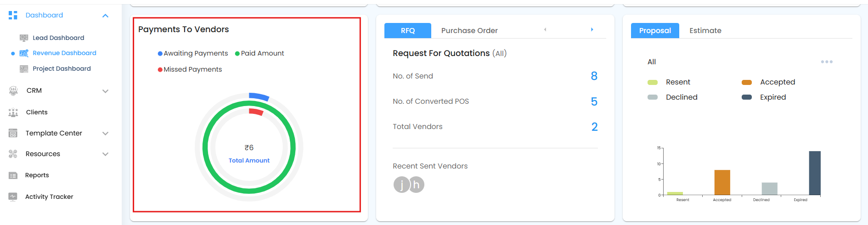Expand the CRM submenu chevron
This screenshot has height=225, width=868.
(x=105, y=91)
